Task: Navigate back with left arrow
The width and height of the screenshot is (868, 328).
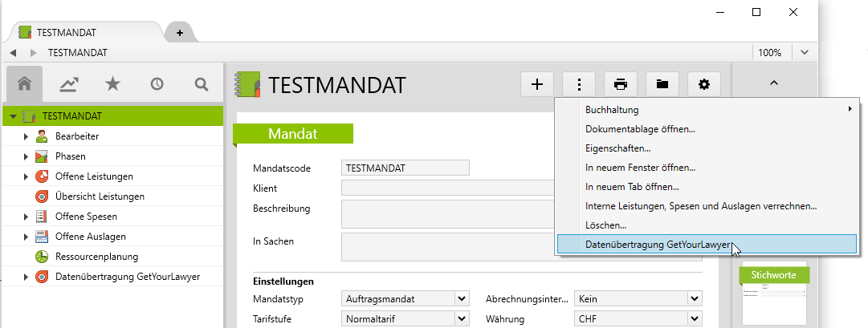Action: pyautogui.click(x=13, y=53)
